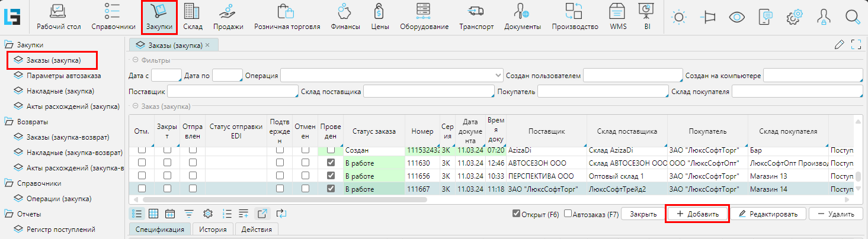Click the WMS module icon
This screenshot has height=239, width=868.
pos(618,17)
